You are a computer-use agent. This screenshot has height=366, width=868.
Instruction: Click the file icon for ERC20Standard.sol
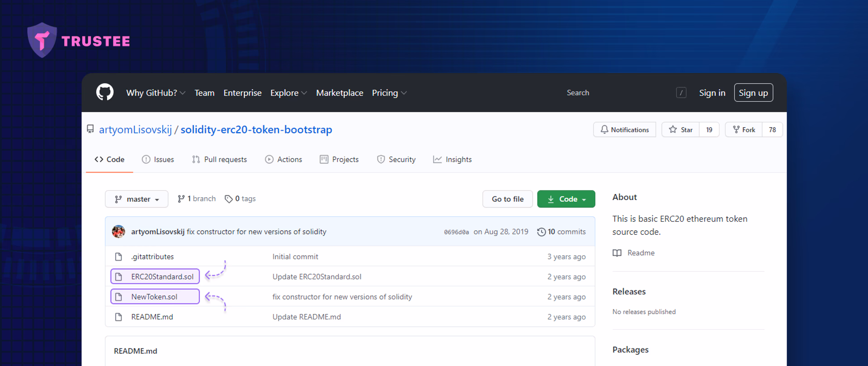pos(118,276)
